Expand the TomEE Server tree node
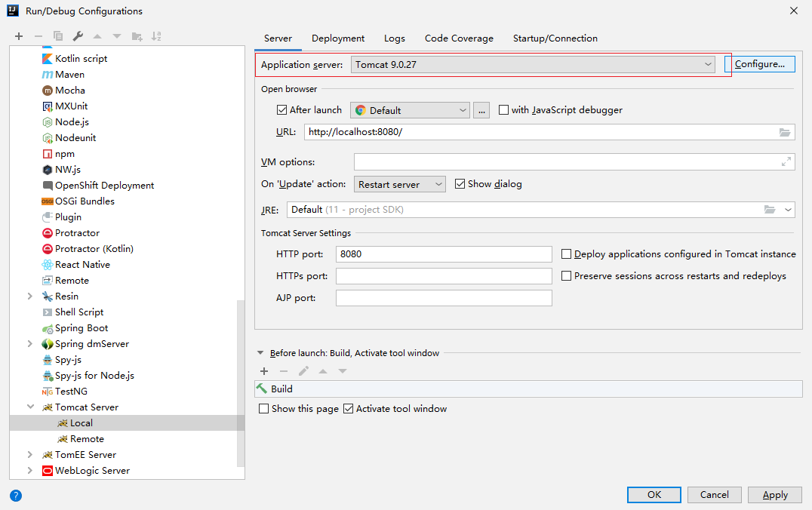Viewport: 812px width, 510px height. pos(30,455)
